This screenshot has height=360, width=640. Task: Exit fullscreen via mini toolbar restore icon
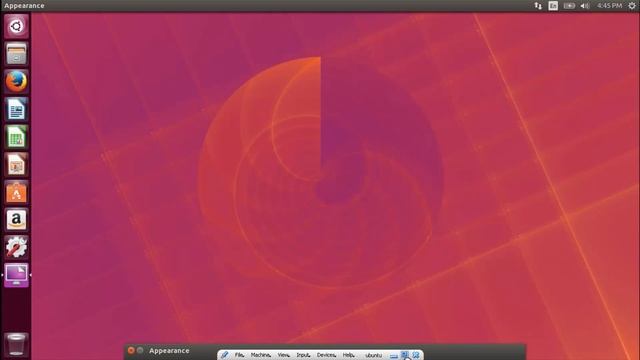(x=404, y=355)
